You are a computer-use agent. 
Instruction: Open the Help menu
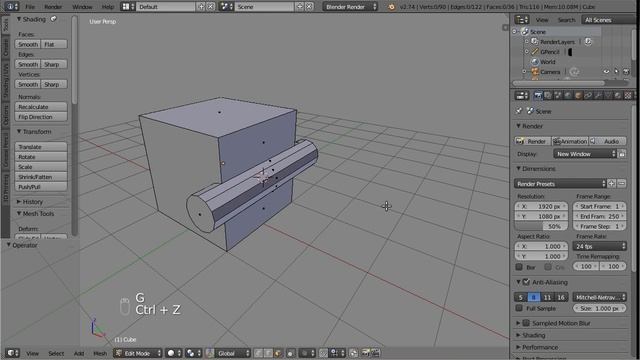(108, 7)
